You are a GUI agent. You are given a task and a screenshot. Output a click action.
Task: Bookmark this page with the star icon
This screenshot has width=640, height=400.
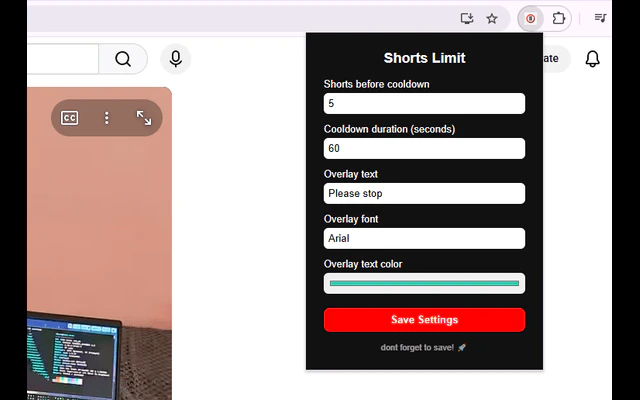(492, 18)
